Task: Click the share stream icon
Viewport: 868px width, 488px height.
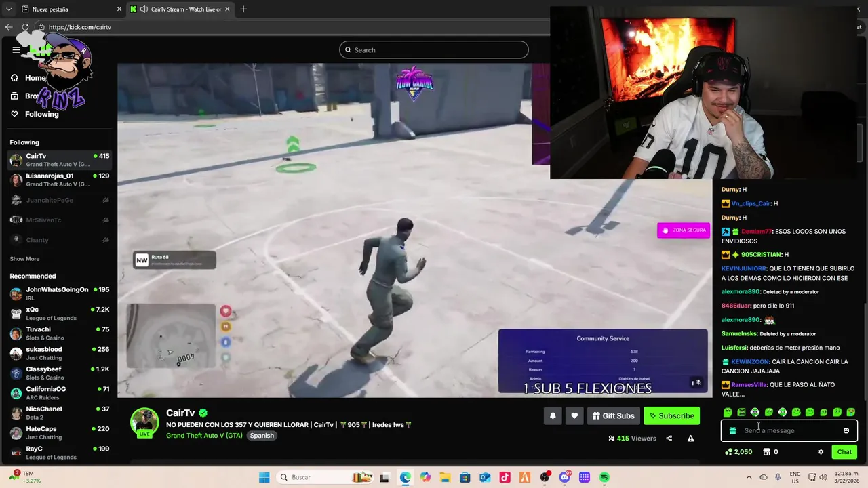Action: point(669,439)
